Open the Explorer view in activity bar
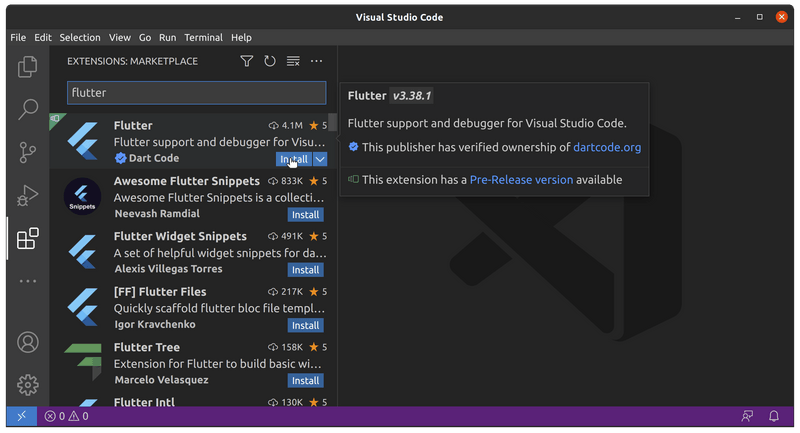800x433 pixels. (x=28, y=67)
